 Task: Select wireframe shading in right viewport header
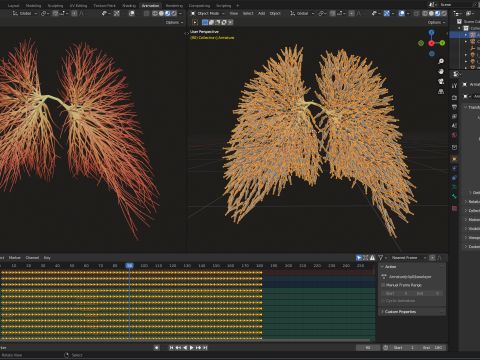[425, 13]
